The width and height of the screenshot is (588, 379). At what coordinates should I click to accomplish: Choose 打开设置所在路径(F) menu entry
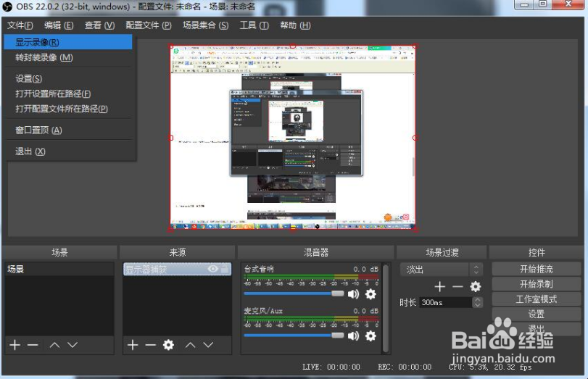(68, 93)
